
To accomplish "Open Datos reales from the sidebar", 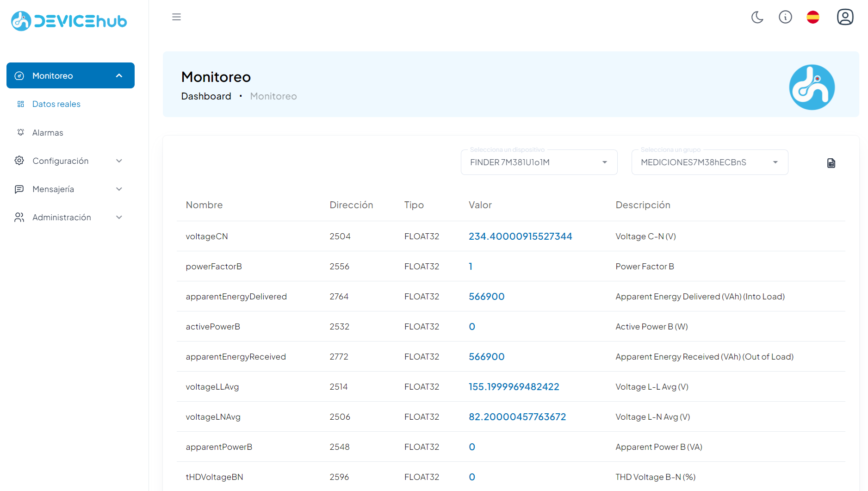I will 56,104.
